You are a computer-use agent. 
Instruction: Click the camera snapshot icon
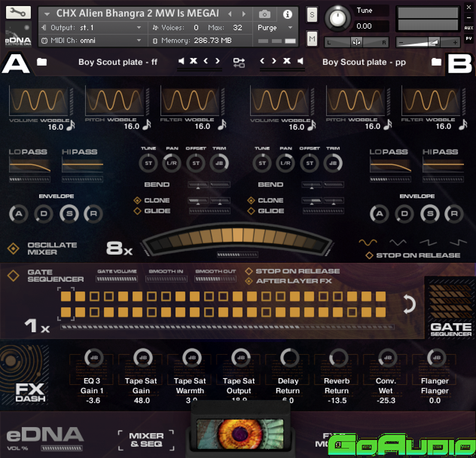click(x=264, y=14)
